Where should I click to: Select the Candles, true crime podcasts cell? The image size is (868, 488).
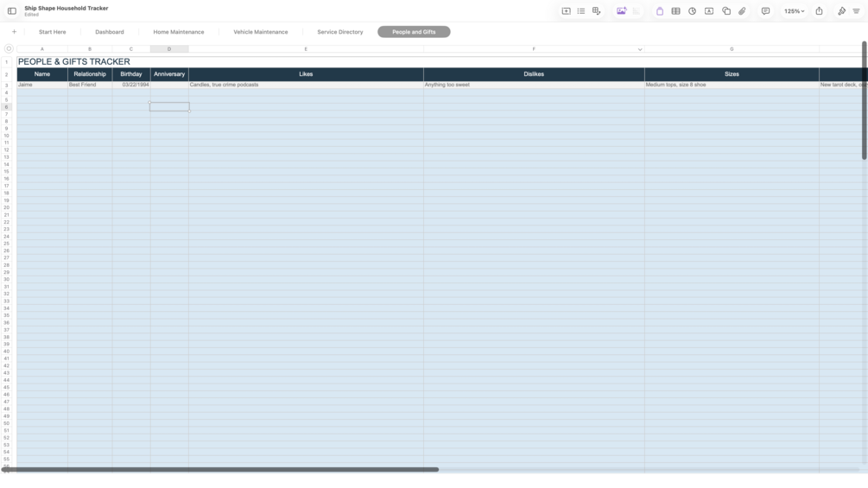306,86
